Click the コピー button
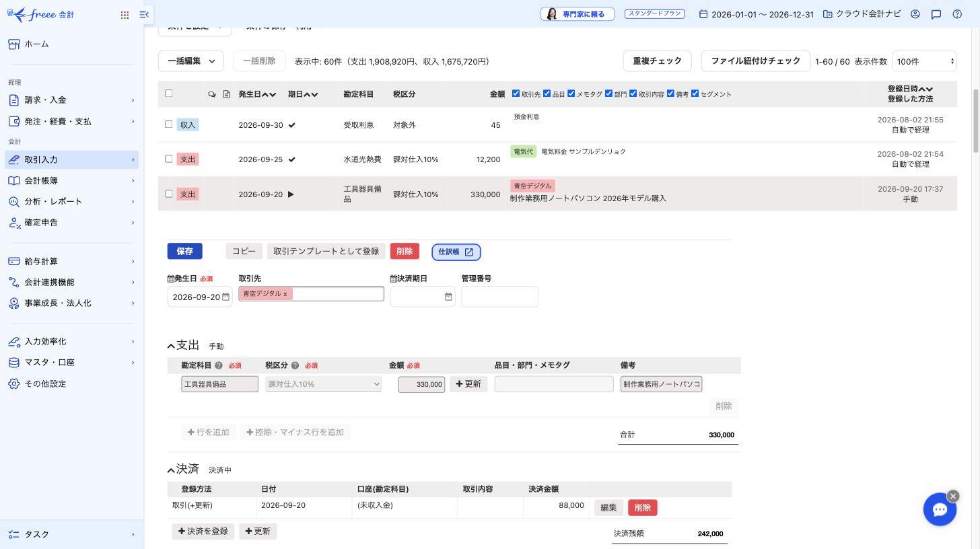Viewport: 980px width, 549px height. click(244, 251)
